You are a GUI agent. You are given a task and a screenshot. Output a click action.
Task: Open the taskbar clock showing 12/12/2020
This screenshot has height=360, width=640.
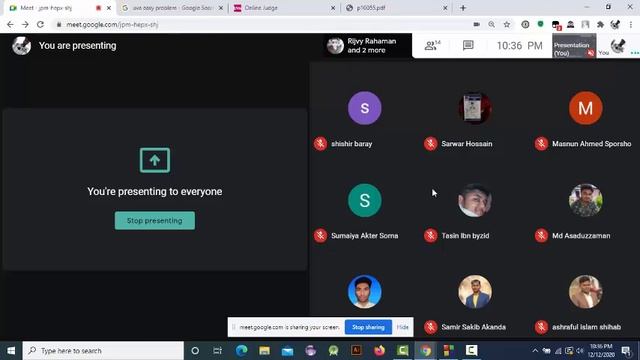point(601,351)
